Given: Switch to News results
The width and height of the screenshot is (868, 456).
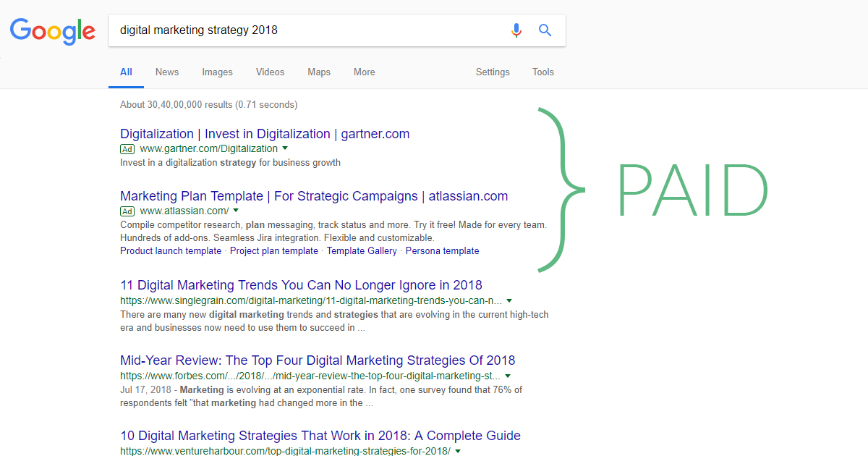Looking at the screenshot, I should pos(166,72).
